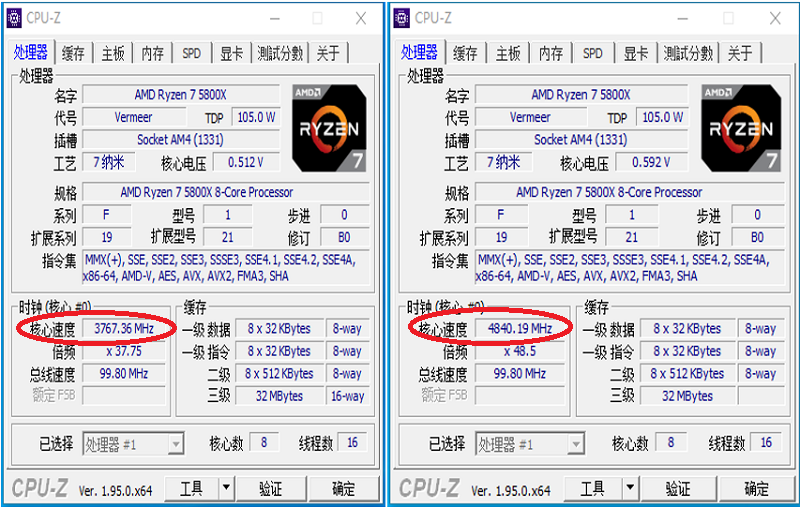Open 缓存 tab in left window
The image size is (800, 508).
tap(73, 53)
